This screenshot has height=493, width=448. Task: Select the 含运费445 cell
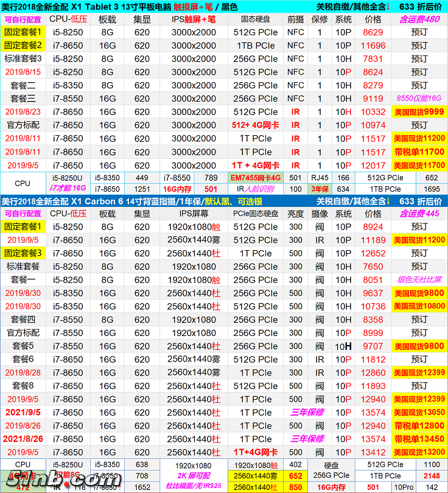pos(419,214)
